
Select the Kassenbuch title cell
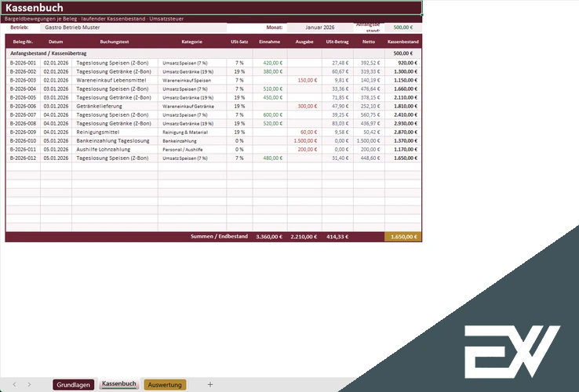point(211,8)
